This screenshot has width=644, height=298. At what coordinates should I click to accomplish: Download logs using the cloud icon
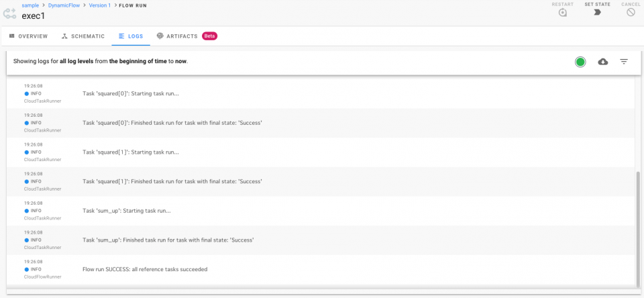click(x=603, y=62)
